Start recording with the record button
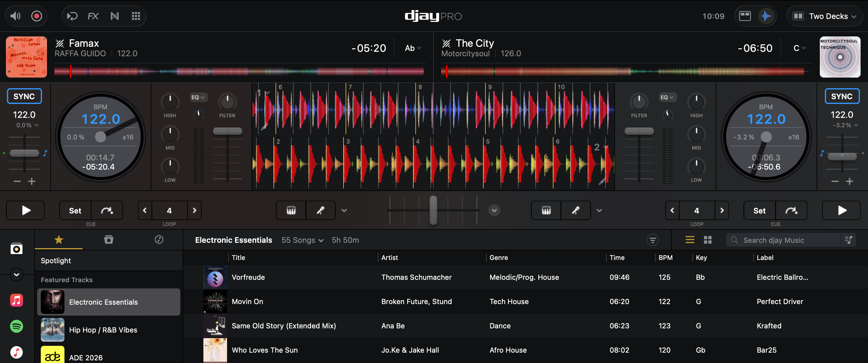 (36, 16)
